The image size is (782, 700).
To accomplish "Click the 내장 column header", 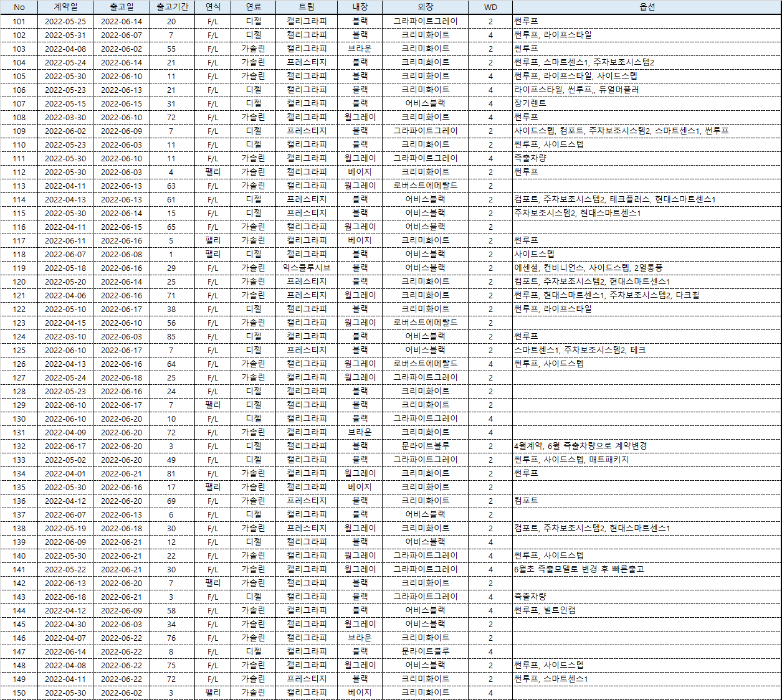I will tap(360, 7).
